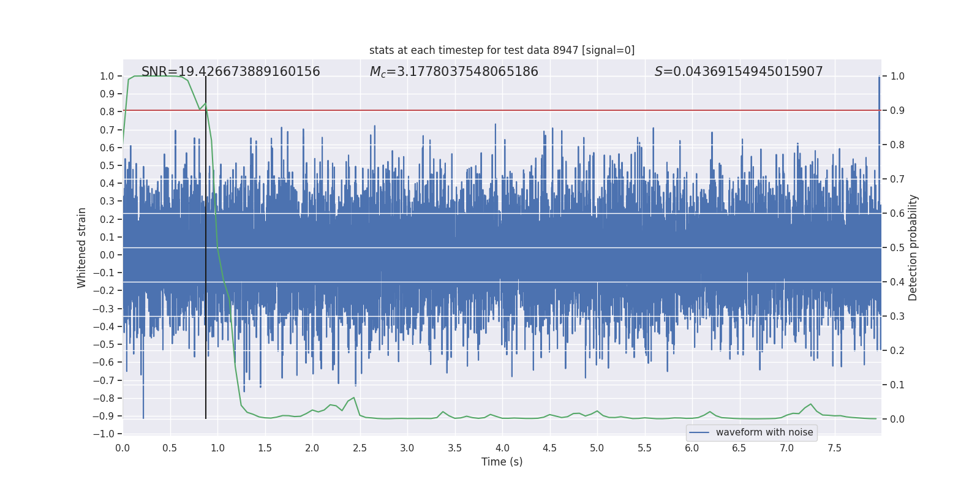The width and height of the screenshot is (980, 490).
Task: Click 0.7 on the Whitened strain axis
Action: [x=107, y=130]
